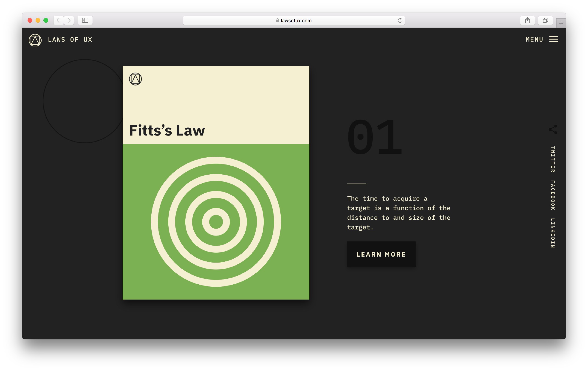Image resolution: width=588 pixels, height=371 pixels.
Task: Click the Fitts's Law title
Action: 167,130
